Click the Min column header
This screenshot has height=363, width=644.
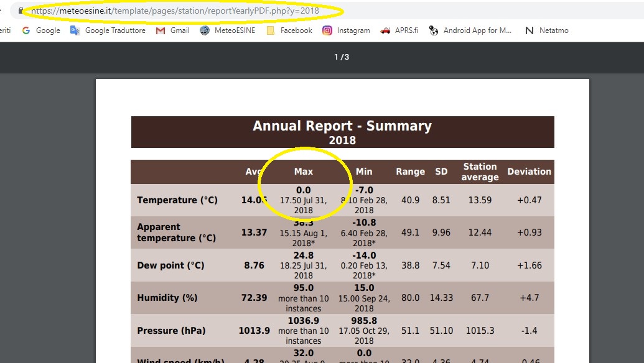pos(364,172)
